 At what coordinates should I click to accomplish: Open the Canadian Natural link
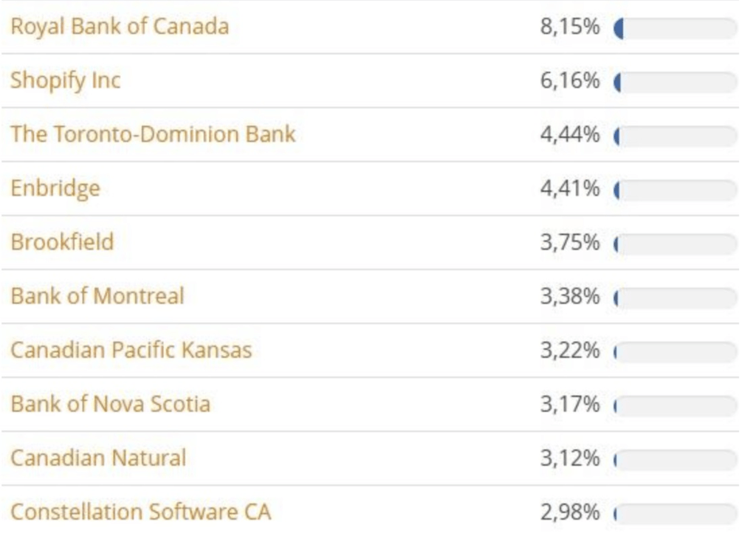pyautogui.click(x=98, y=458)
